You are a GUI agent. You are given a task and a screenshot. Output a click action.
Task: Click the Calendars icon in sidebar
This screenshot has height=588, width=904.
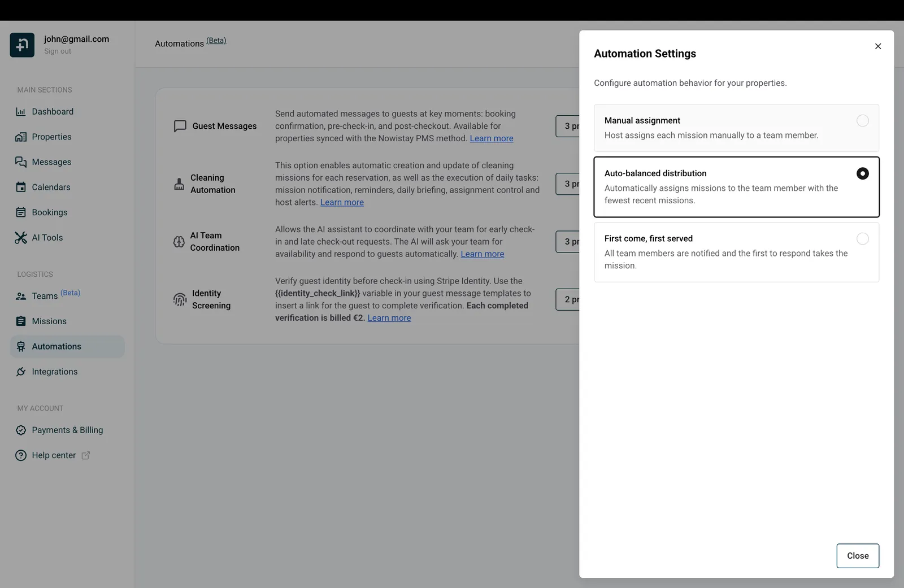[21, 187]
